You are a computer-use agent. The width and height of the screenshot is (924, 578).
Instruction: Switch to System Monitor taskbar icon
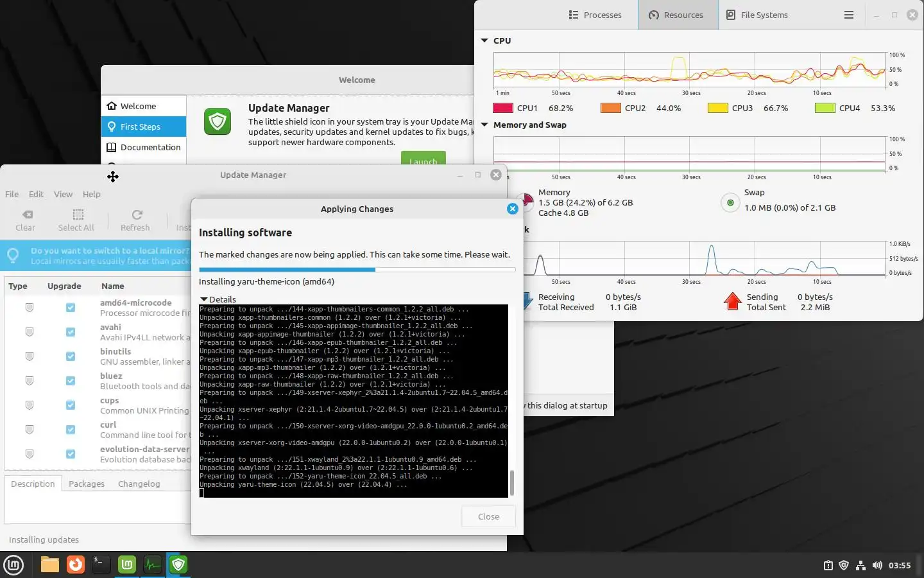coord(153,565)
